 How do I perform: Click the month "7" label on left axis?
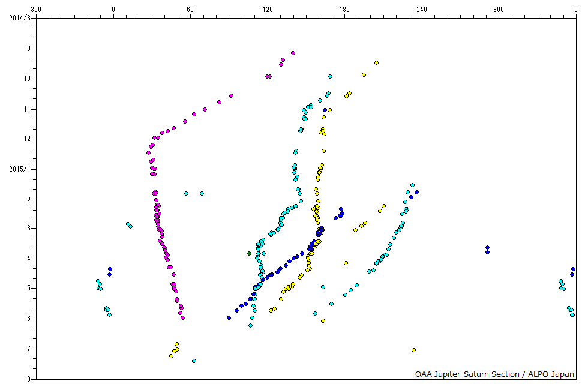tap(29, 349)
